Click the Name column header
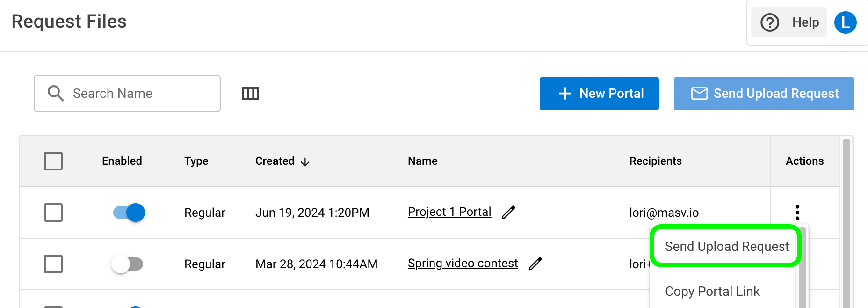868x308 pixels. tap(423, 161)
